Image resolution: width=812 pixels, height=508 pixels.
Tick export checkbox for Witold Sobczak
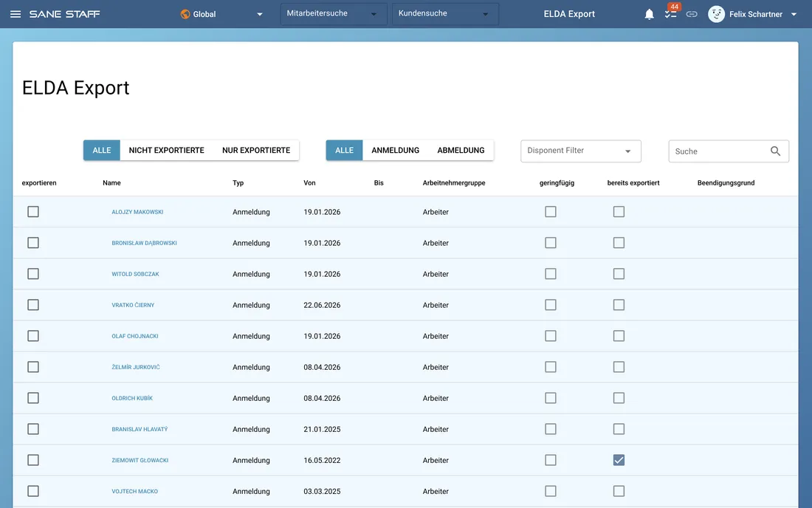click(33, 274)
